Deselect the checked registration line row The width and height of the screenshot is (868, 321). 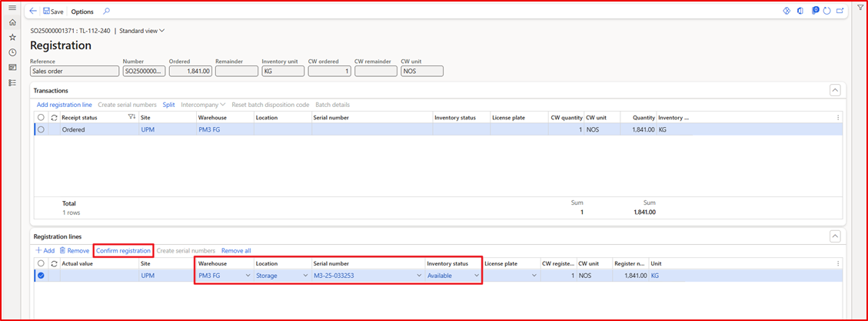tap(41, 275)
